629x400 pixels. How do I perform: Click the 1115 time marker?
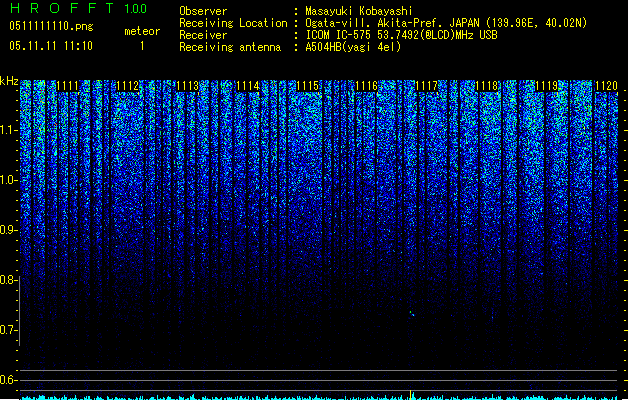307,85
